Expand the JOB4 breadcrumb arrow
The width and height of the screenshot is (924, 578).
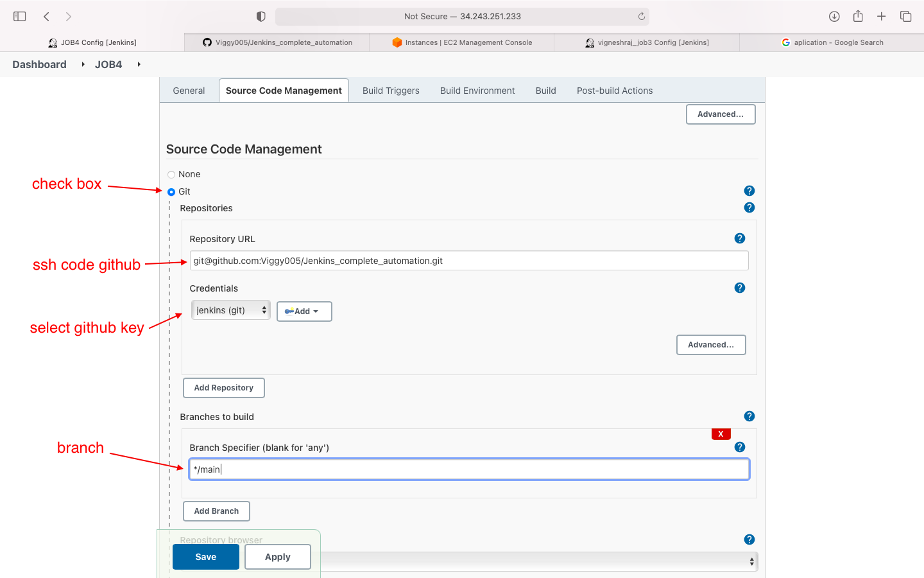(x=139, y=64)
